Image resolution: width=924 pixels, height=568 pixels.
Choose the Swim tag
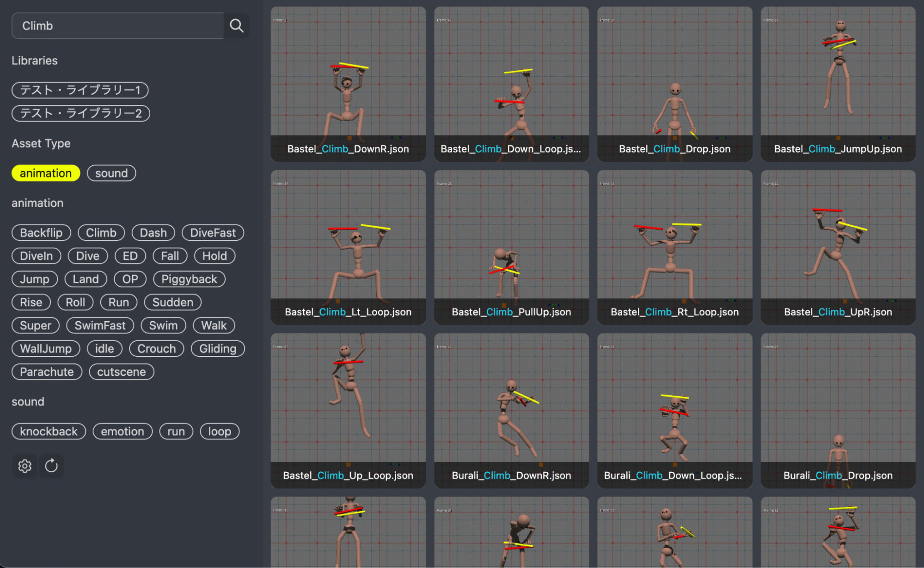coord(164,325)
